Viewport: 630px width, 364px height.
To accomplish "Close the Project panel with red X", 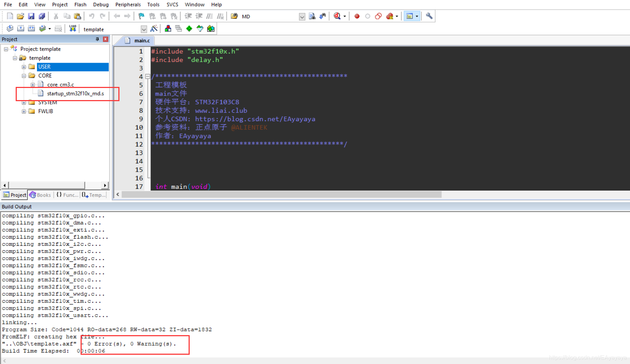I will point(106,39).
